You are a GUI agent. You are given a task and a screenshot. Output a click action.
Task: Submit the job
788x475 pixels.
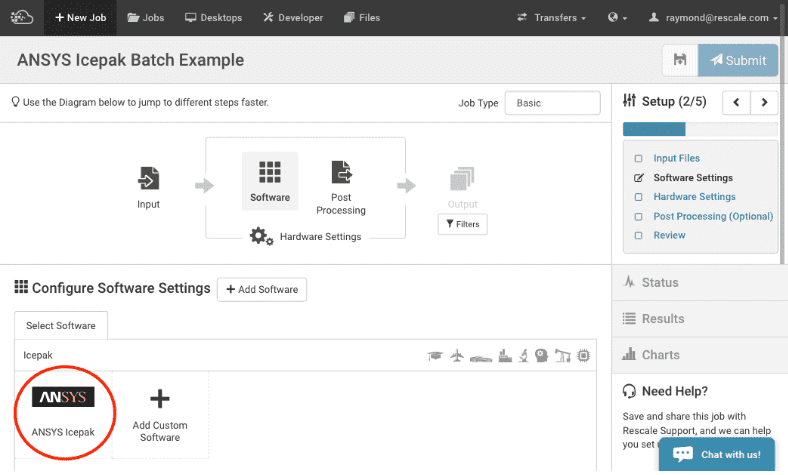[x=738, y=60]
